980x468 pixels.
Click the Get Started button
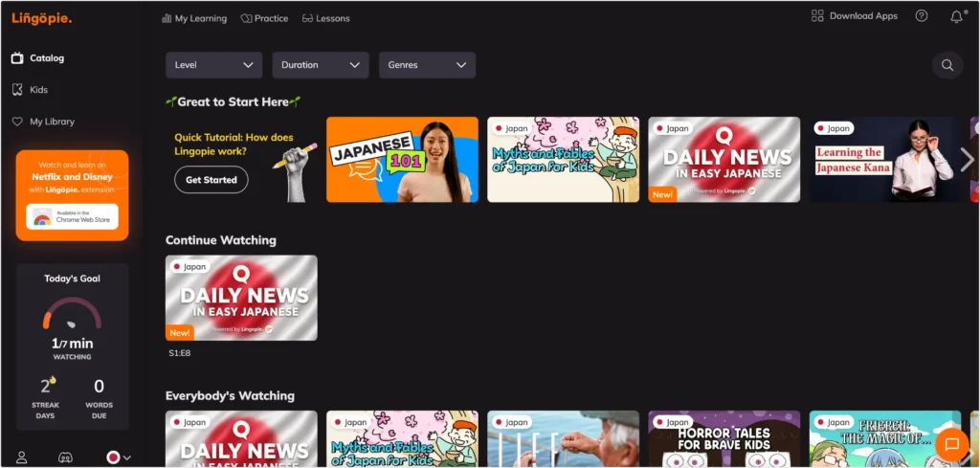212,180
